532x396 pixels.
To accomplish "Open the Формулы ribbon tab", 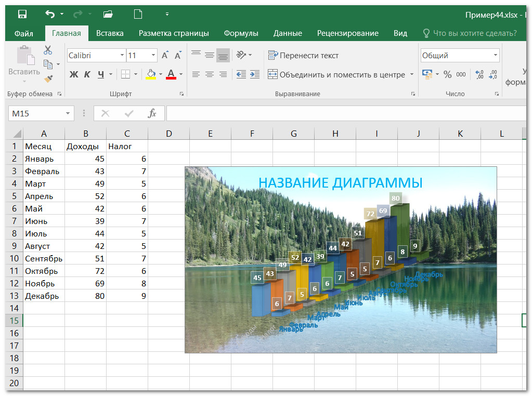I will click(x=241, y=33).
